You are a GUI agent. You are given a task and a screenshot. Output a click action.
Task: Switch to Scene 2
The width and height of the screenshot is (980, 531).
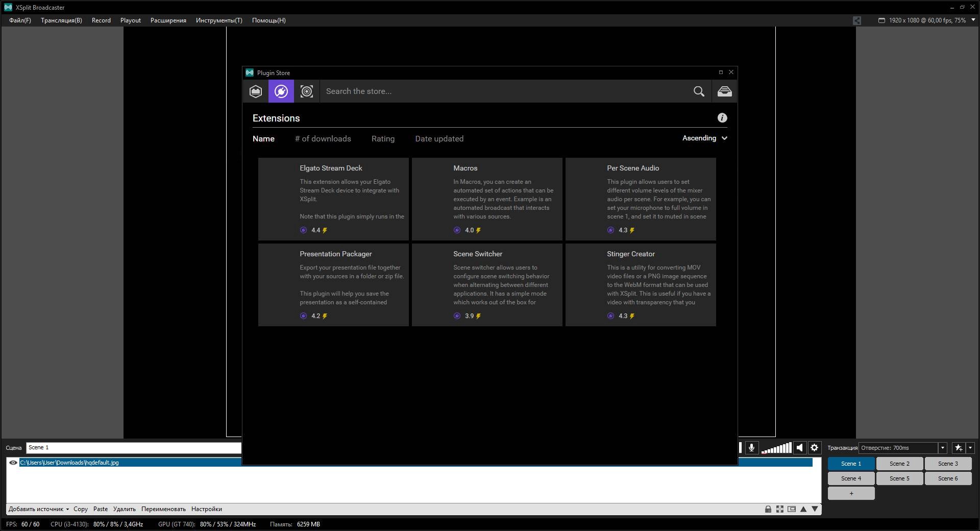(x=899, y=464)
